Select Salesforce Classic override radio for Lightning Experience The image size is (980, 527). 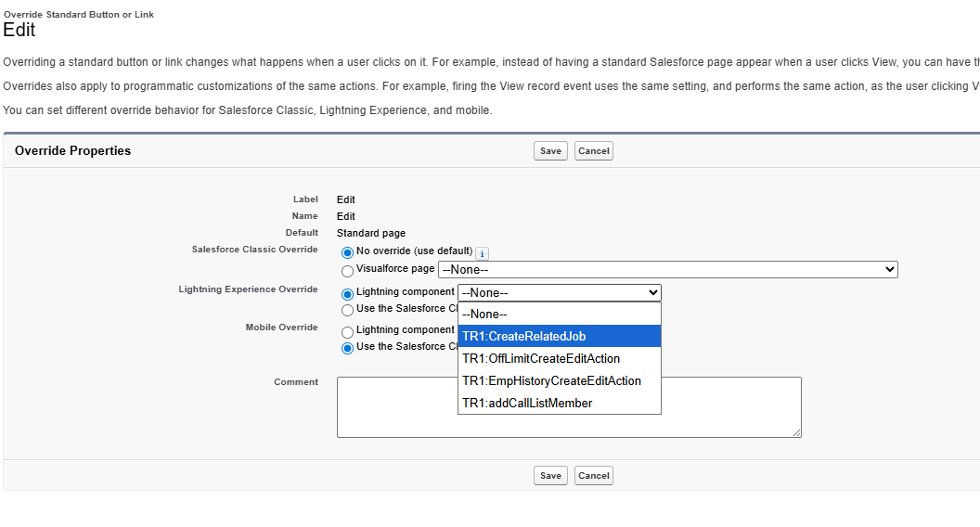click(x=348, y=310)
